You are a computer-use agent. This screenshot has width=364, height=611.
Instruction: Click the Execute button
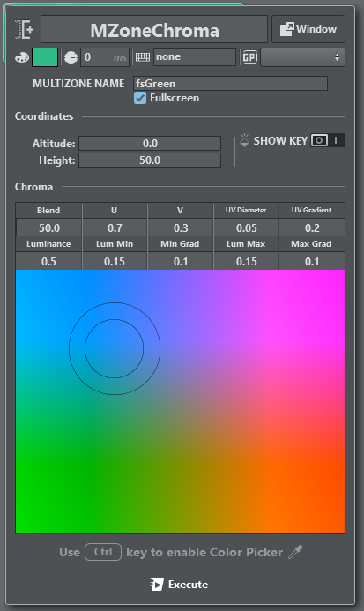(180, 585)
